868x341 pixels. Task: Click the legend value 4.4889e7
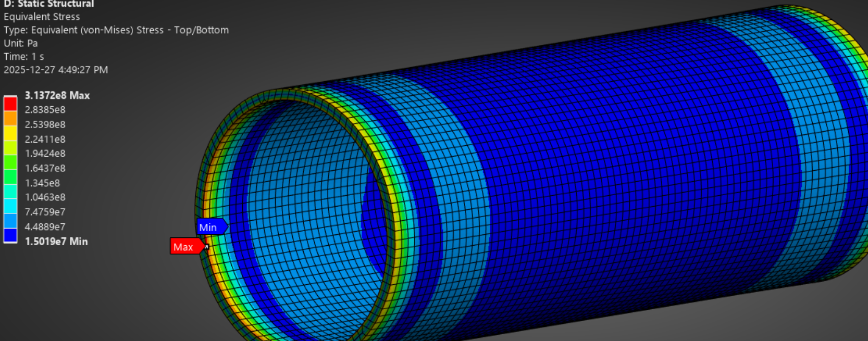[45, 226]
